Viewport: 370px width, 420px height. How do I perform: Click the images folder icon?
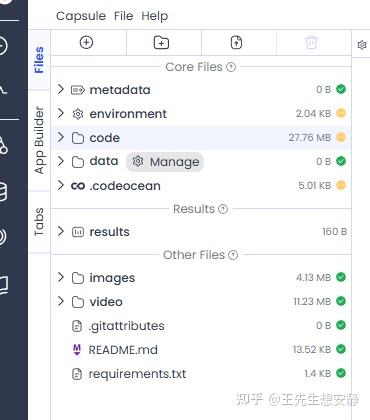[78, 278]
